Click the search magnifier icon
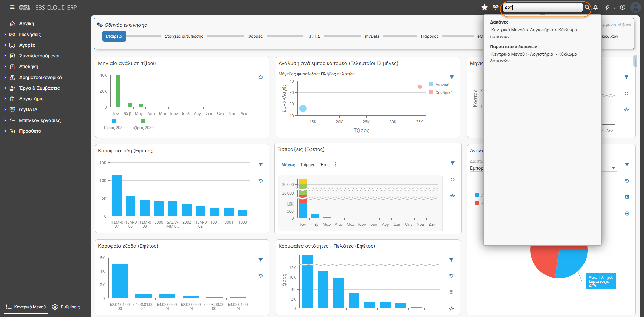644x317 pixels. coord(587,7)
